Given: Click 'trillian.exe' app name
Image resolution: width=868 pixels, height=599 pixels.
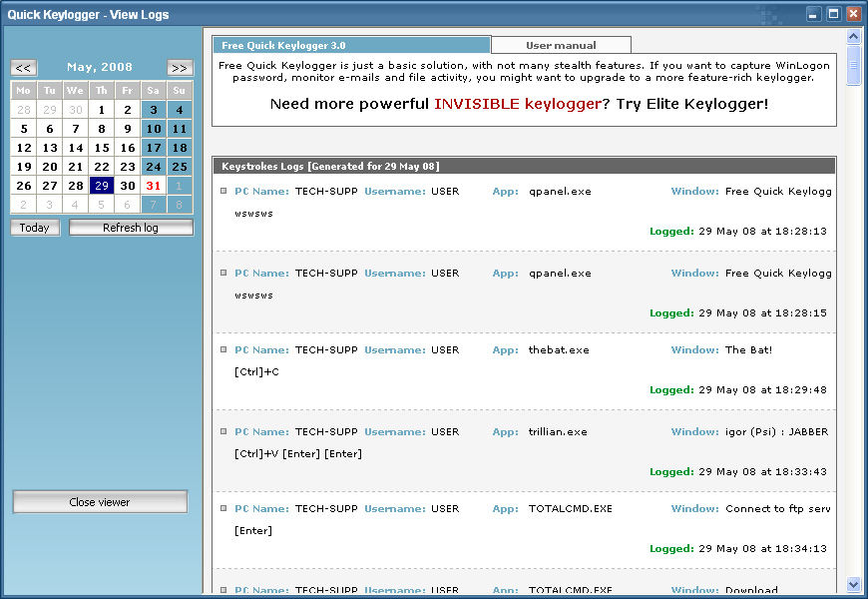Looking at the screenshot, I should tap(558, 432).
